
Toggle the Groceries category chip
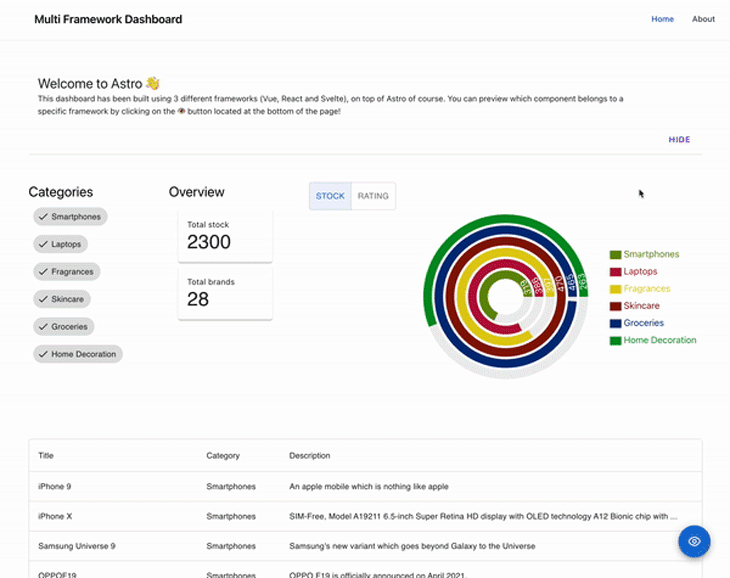(63, 326)
